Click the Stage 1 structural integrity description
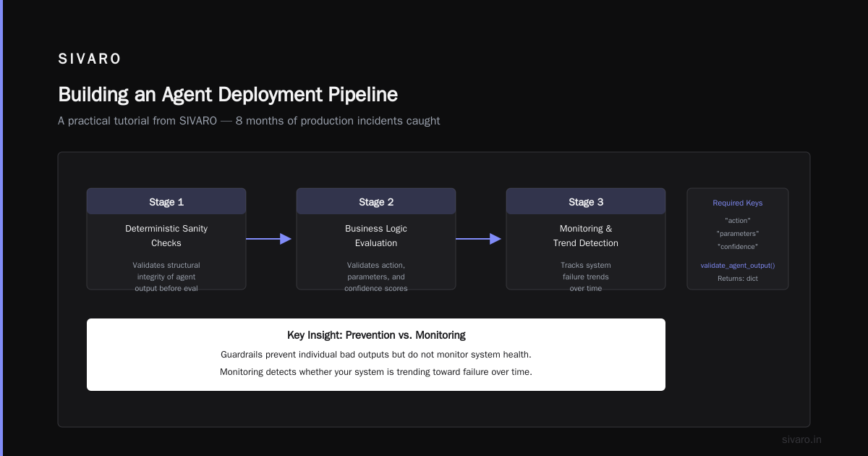Image resolution: width=868 pixels, height=456 pixels. [166, 276]
